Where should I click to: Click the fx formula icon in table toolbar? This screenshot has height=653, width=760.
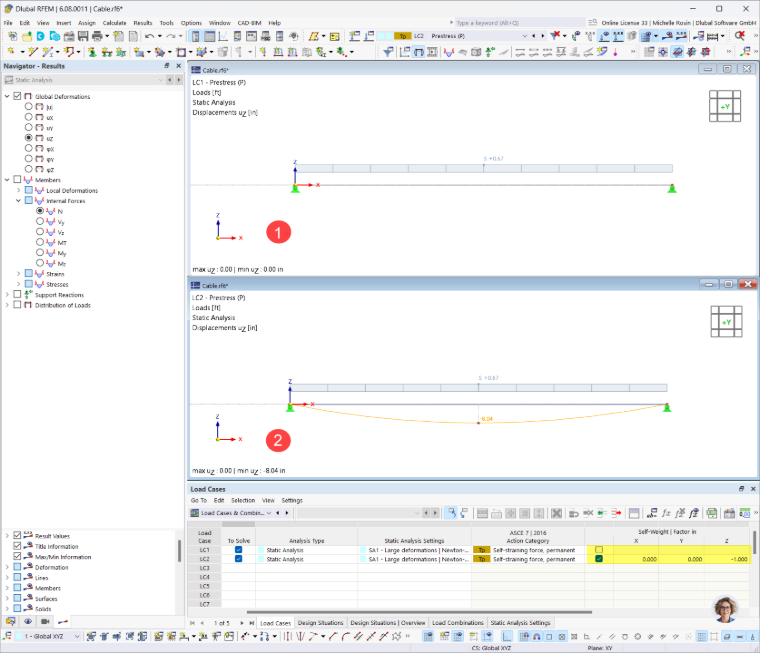pyautogui.click(x=666, y=513)
